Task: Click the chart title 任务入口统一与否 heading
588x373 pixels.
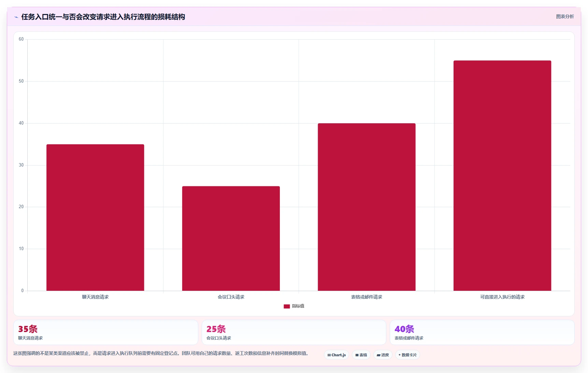Action: (103, 17)
